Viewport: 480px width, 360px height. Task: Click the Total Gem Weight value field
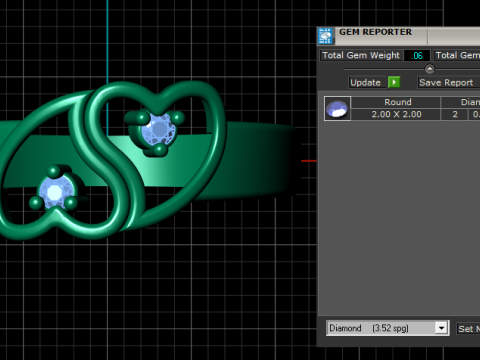coord(417,55)
